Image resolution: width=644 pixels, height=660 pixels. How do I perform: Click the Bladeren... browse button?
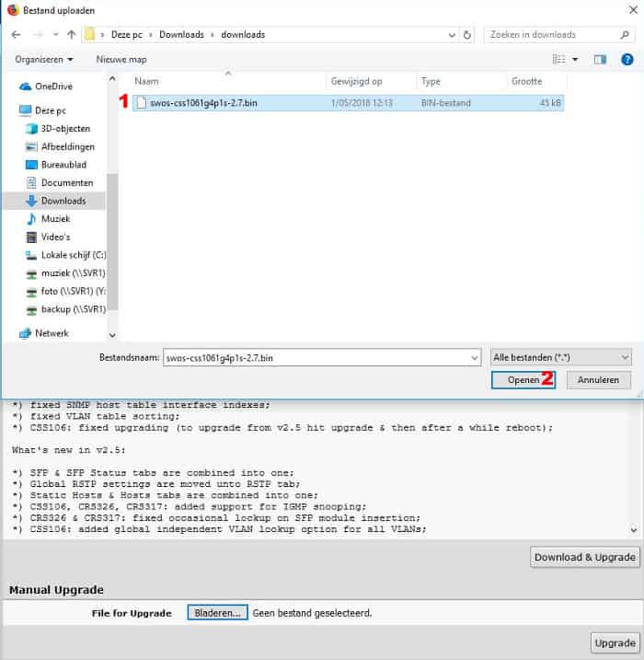click(x=217, y=613)
